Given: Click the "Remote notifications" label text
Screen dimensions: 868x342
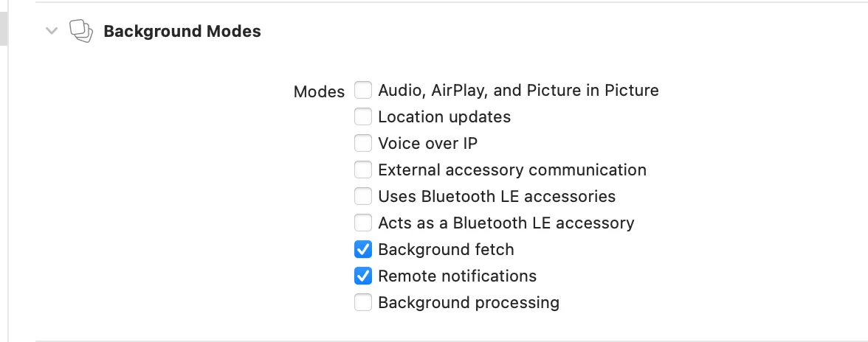Looking at the screenshot, I should 457,276.
